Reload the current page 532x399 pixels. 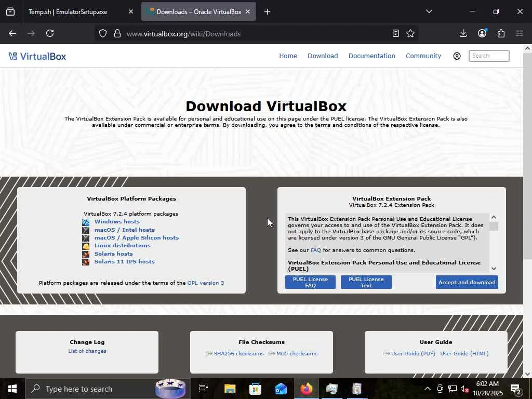coord(50,33)
